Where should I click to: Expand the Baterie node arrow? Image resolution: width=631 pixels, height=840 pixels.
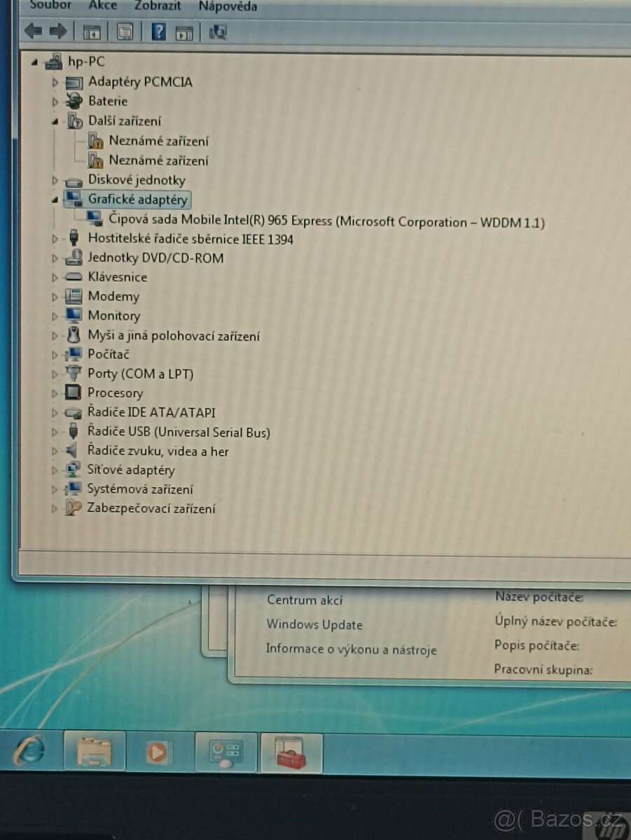[x=55, y=101]
